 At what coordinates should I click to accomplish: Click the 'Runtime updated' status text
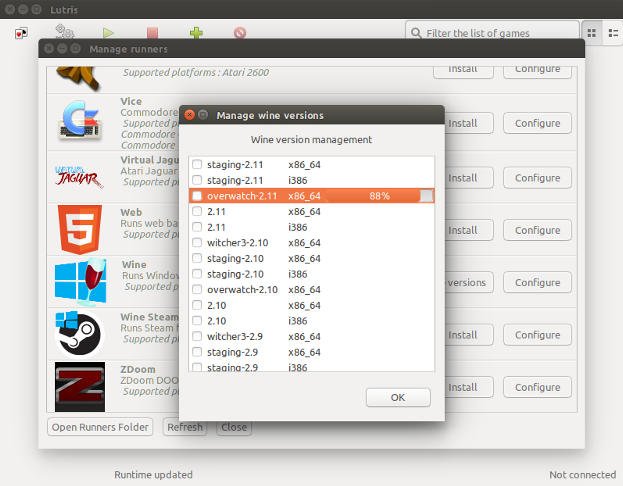pos(153,474)
